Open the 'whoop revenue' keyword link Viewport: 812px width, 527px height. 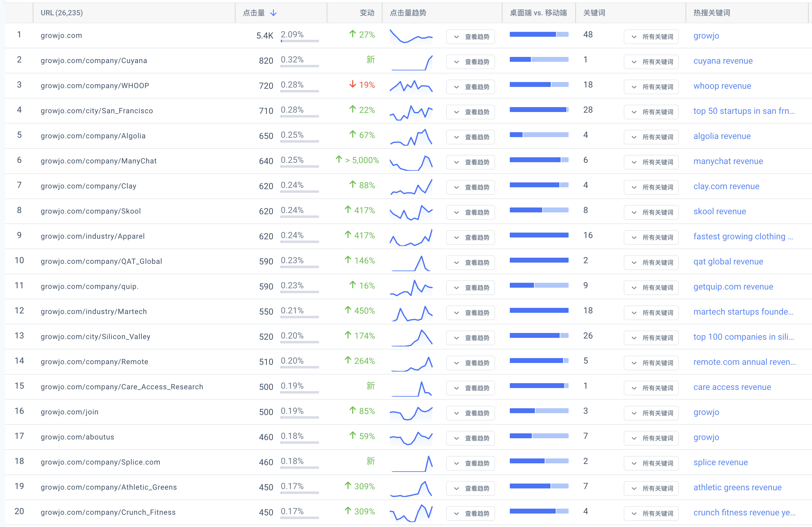point(722,86)
